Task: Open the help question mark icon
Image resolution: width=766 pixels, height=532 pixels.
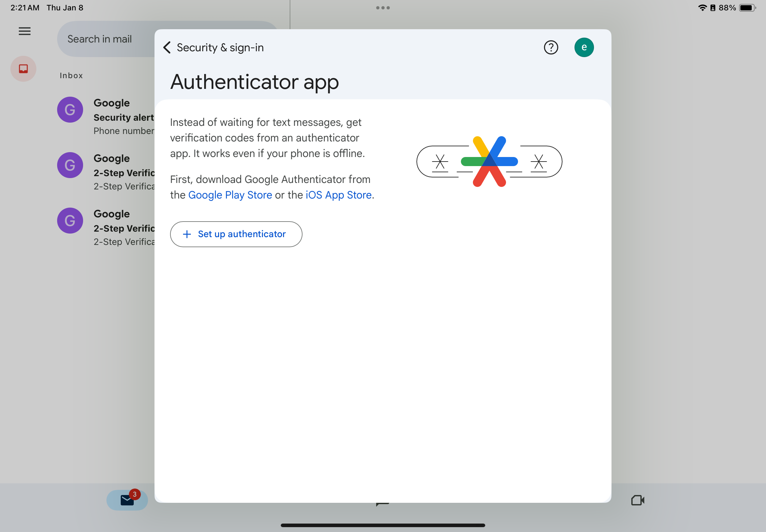Action: pos(550,48)
